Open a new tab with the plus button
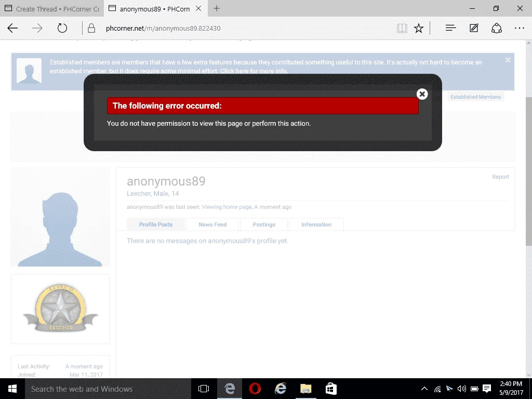Viewport: 532px width, 399px height. point(217,8)
